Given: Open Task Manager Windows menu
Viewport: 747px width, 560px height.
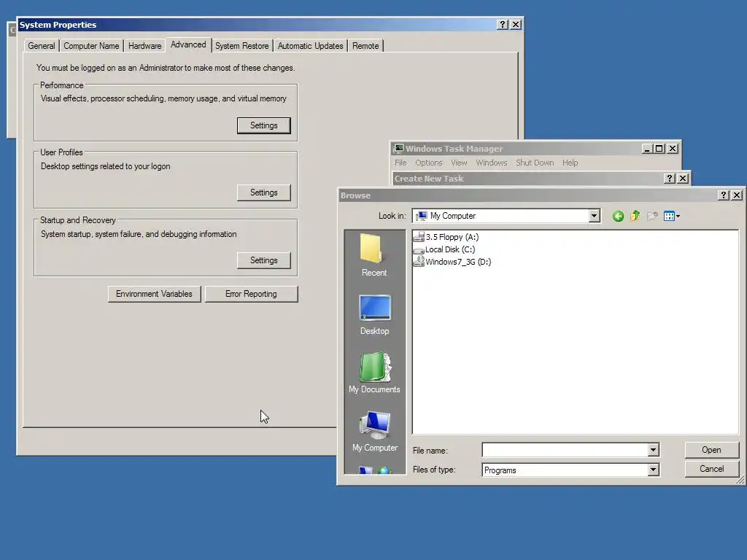Looking at the screenshot, I should [491, 163].
